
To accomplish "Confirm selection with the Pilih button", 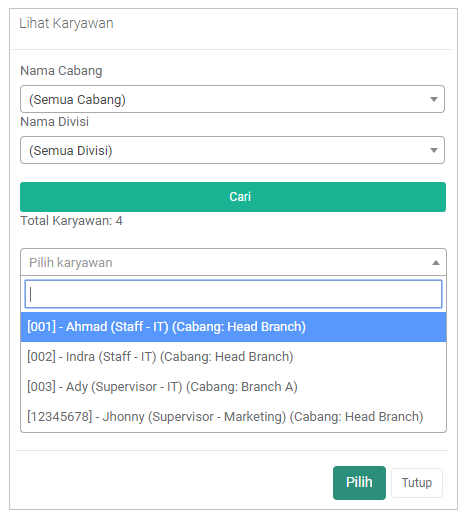I will pyautogui.click(x=359, y=483).
